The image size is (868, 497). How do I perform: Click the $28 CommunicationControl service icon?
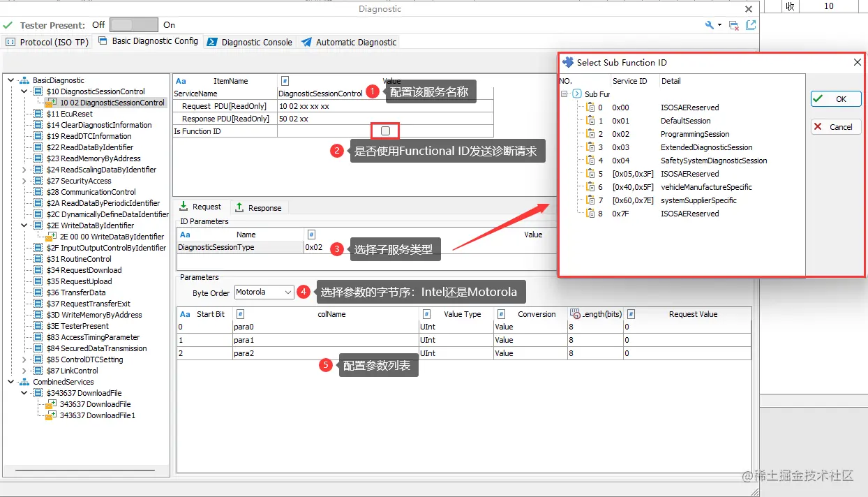[x=38, y=192]
